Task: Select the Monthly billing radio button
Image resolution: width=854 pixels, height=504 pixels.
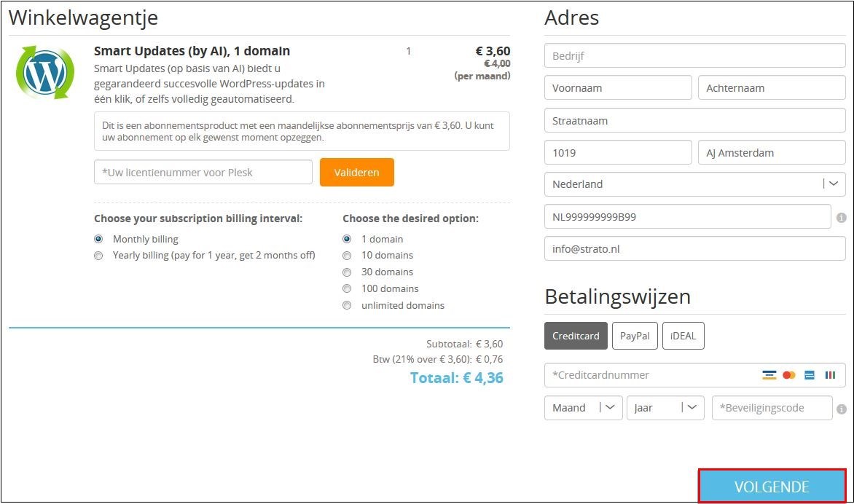Action: point(98,239)
